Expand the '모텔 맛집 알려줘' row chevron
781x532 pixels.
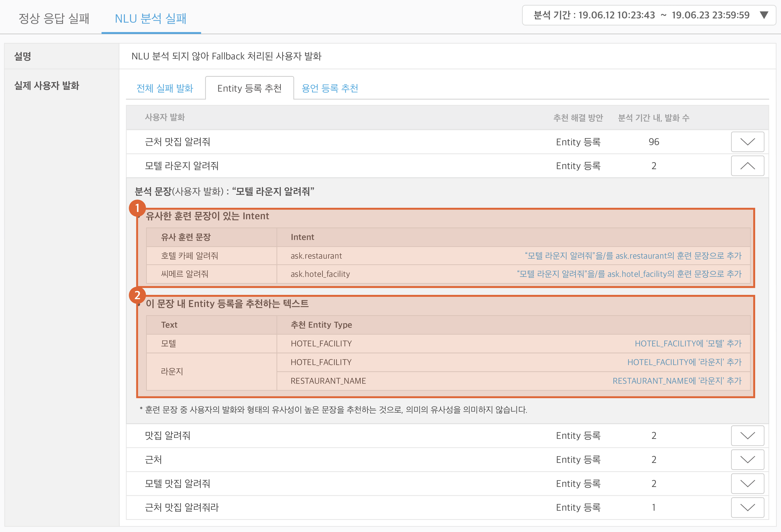click(x=747, y=483)
